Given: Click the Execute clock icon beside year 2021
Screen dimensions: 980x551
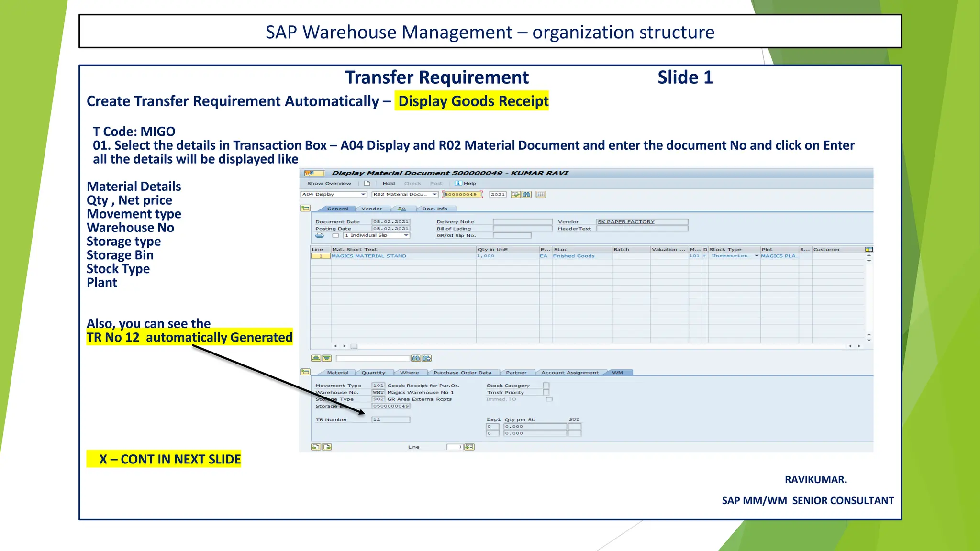Looking at the screenshot, I should [x=515, y=194].
